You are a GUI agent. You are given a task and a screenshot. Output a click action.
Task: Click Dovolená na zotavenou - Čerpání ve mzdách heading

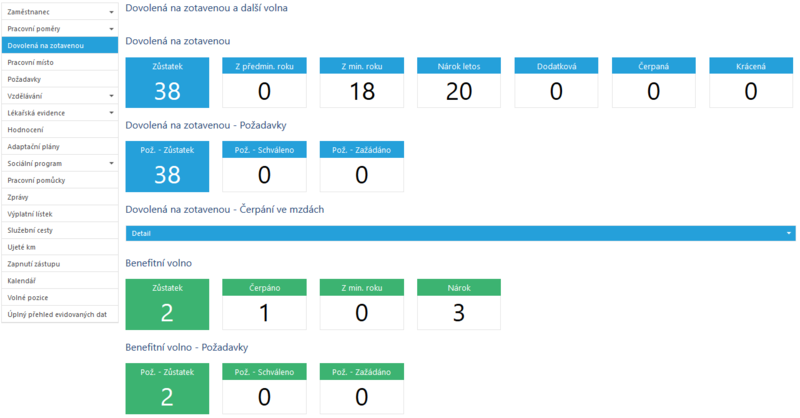click(x=224, y=210)
